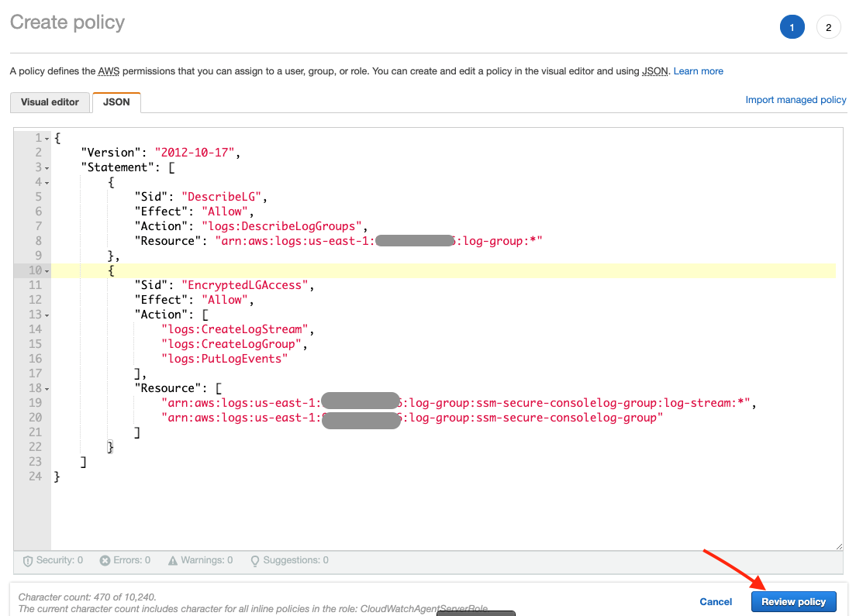Collapse the statement block on line 10

click(45, 270)
